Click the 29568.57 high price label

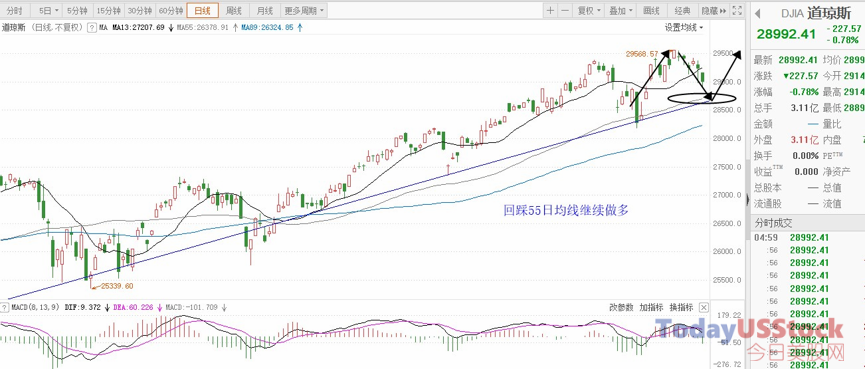(642, 54)
